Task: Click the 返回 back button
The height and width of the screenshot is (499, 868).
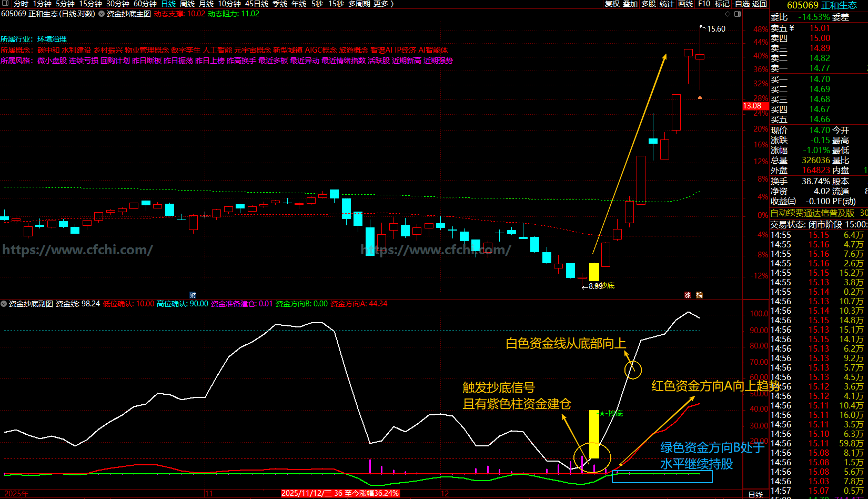Action: point(760,4)
